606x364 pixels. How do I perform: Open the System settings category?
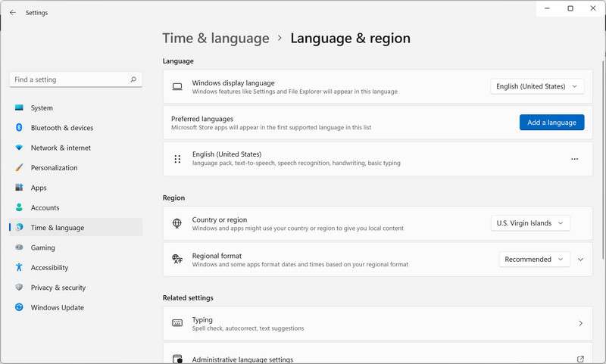pos(42,108)
